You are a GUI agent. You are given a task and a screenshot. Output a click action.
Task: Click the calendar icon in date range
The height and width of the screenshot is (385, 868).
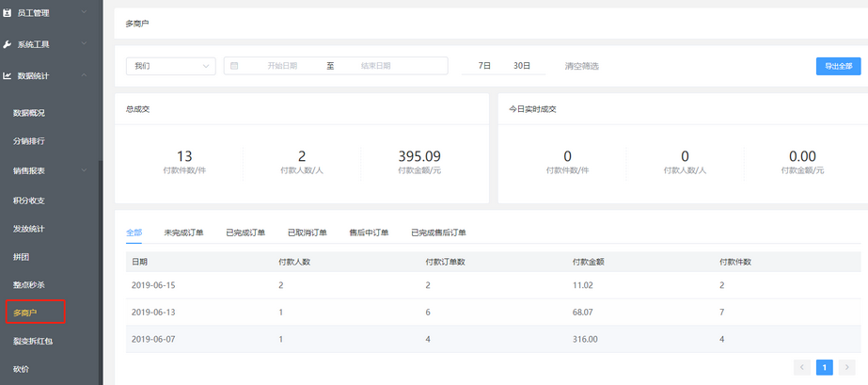tap(234, 66)
